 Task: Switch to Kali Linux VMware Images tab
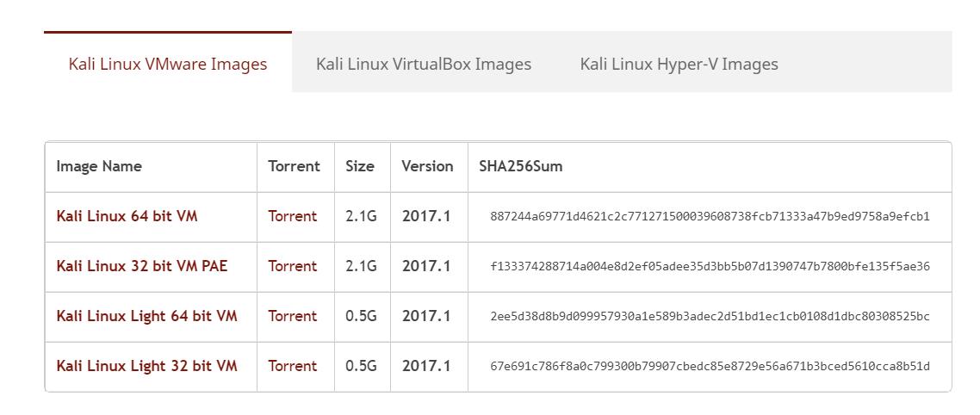click(168, 64)
